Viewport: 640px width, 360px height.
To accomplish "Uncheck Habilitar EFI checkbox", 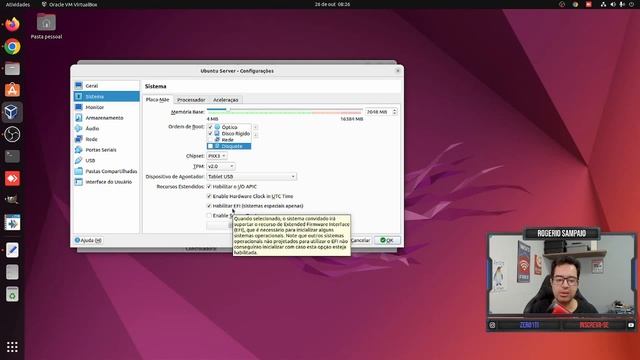I will [x=209, y=206].
